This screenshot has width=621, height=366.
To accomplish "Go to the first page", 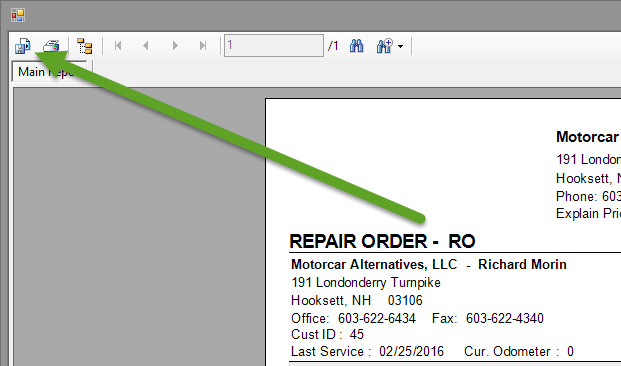I will [x=118, y=46].
